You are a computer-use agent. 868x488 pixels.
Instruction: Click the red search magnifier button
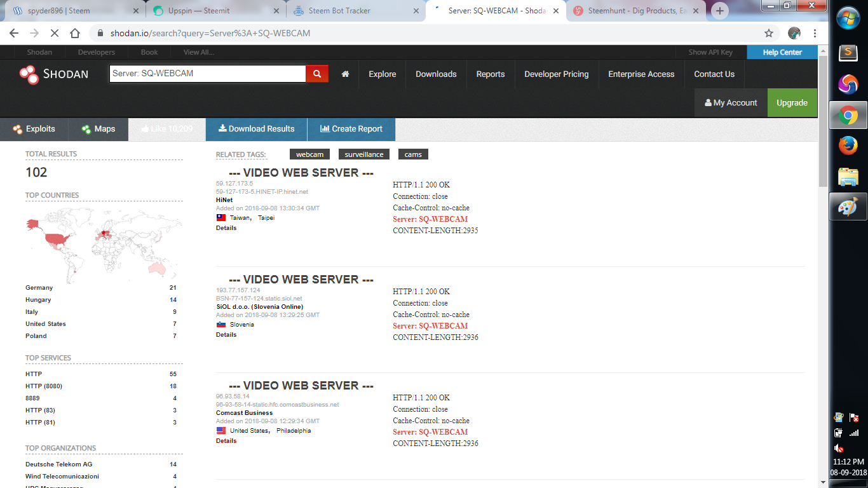[x=317, y=74]
